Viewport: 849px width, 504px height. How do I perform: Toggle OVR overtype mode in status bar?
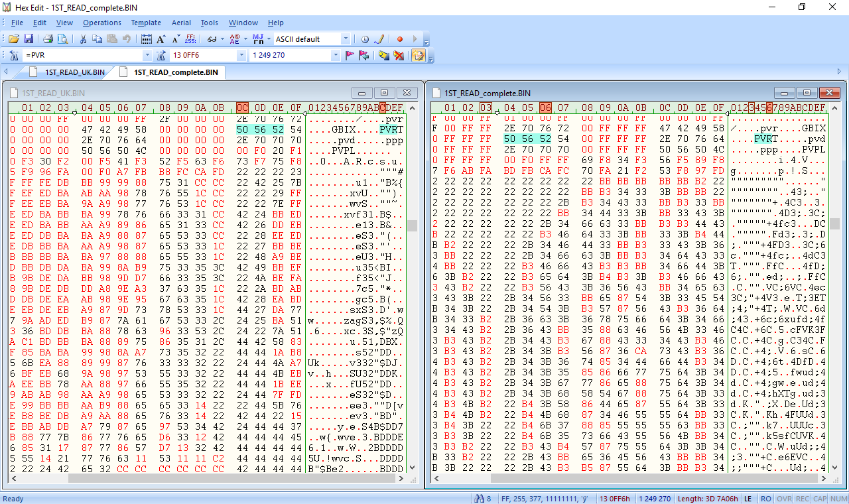click(785, 499)
